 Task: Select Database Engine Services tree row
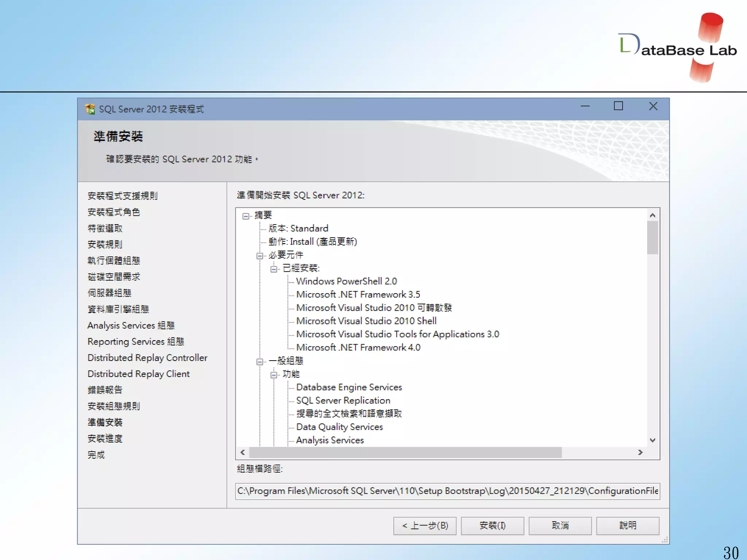[349, 387]
